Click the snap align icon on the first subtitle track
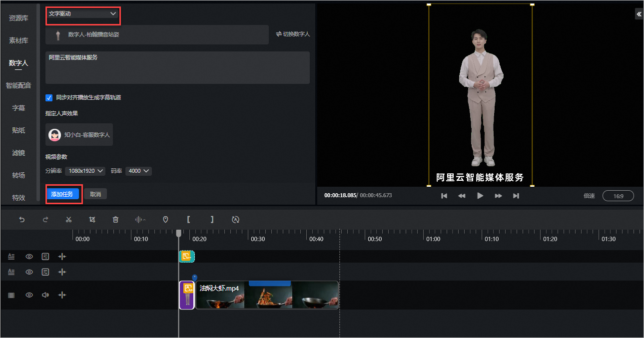This screenshot has height=338, width=644. tap(62, 257)
